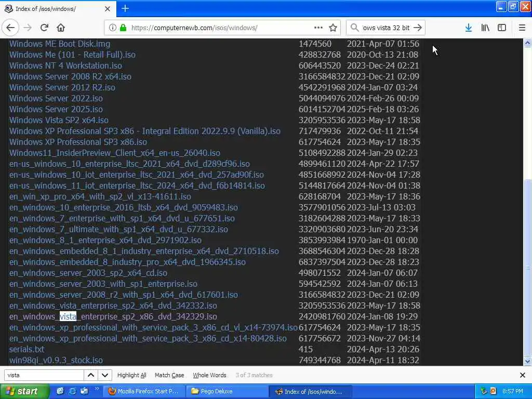Image resolution: width=532 pixels, height=399 pixels.
Task: Open Windows ME Boot Disk.img link
Action: (60, 44)
